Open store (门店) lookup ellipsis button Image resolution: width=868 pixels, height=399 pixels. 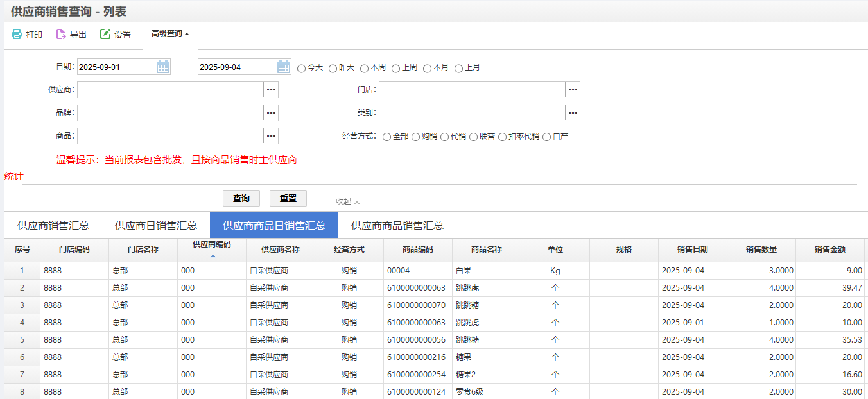click(573, 90)
